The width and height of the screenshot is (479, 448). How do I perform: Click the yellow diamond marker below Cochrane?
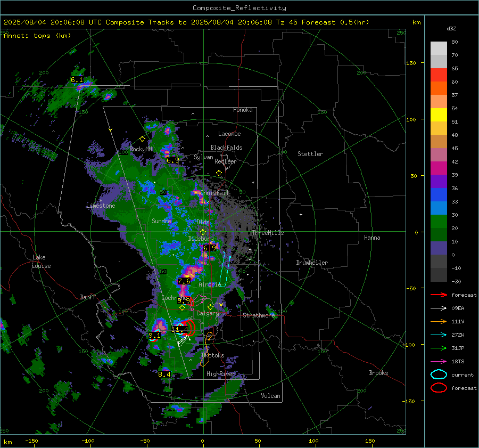coord(182,308)
